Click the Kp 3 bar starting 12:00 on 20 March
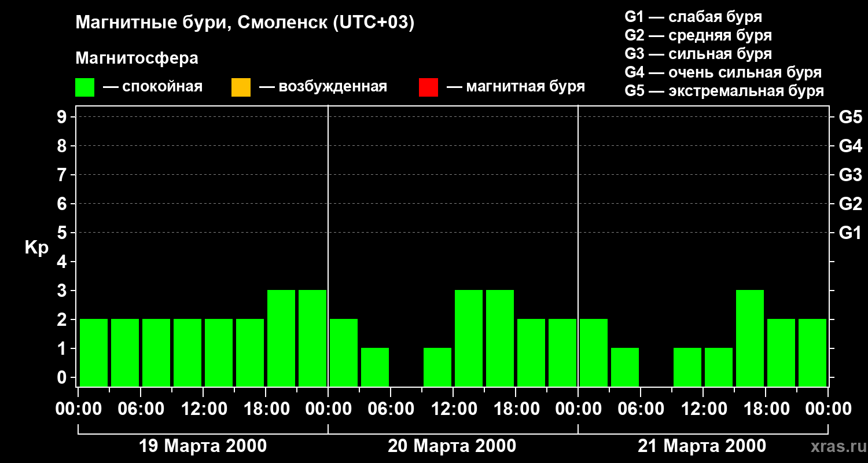This screenshot has width=868, height=463. (469, 338)
